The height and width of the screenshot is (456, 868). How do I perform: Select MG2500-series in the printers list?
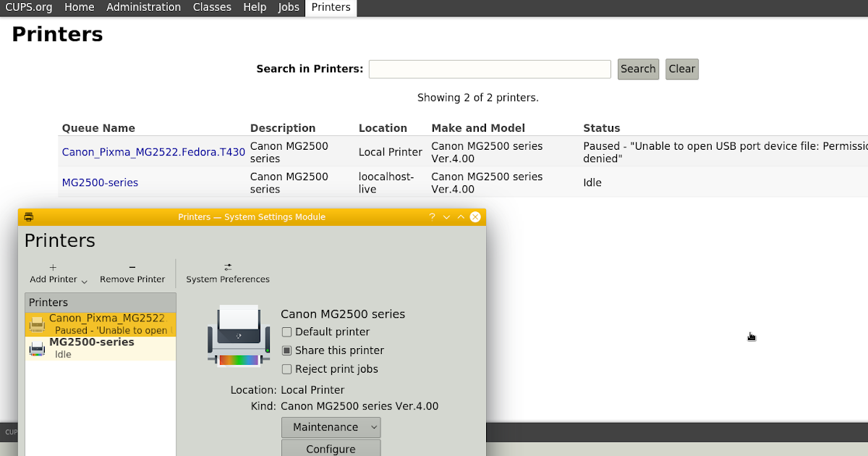pos(101,348)
